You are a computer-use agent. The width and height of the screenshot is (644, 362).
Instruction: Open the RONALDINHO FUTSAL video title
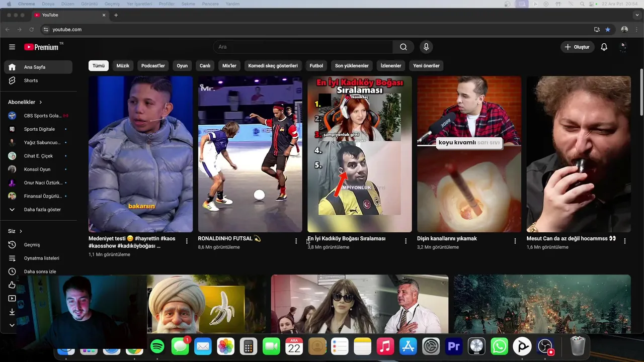tap(229, 238)
